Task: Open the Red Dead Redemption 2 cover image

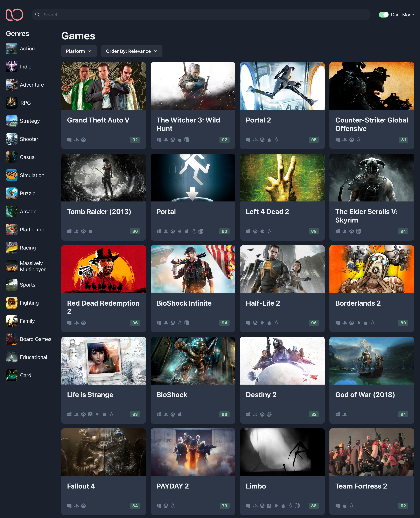Action: pos(104,269)
